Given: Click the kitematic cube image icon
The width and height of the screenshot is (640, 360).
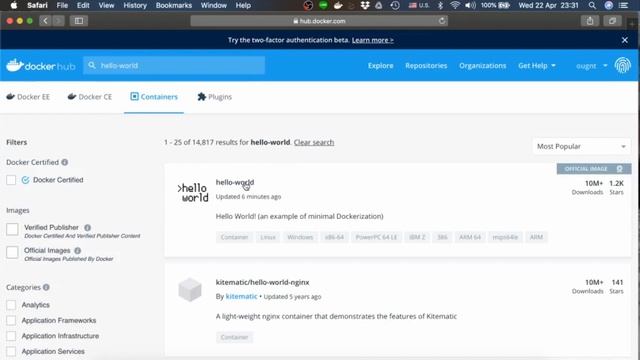Looking at the screenshot, I should pos(190,290).
